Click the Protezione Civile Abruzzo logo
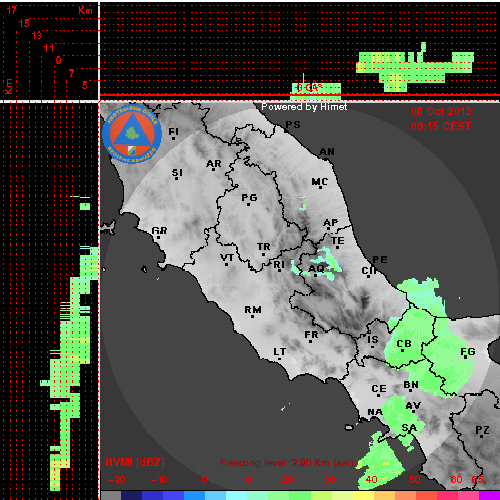Viewport: 500px width, 500px height. (x=132, y=134)
